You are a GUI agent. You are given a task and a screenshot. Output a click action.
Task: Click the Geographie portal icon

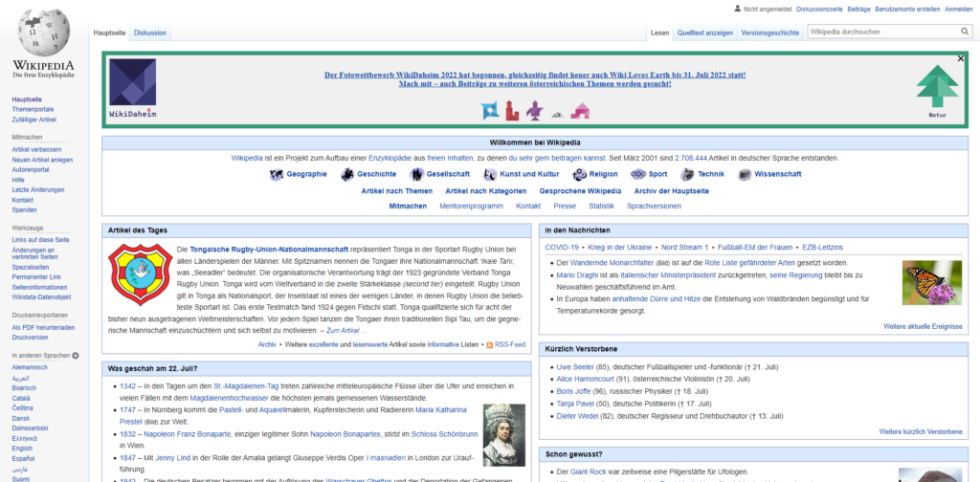tap(277, 175)
